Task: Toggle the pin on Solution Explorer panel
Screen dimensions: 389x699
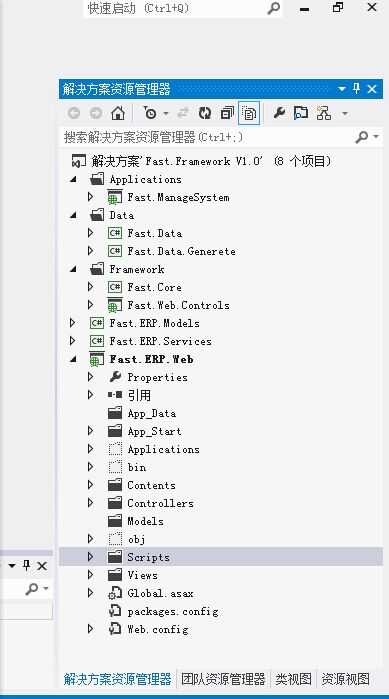Action: coord(356,89)
